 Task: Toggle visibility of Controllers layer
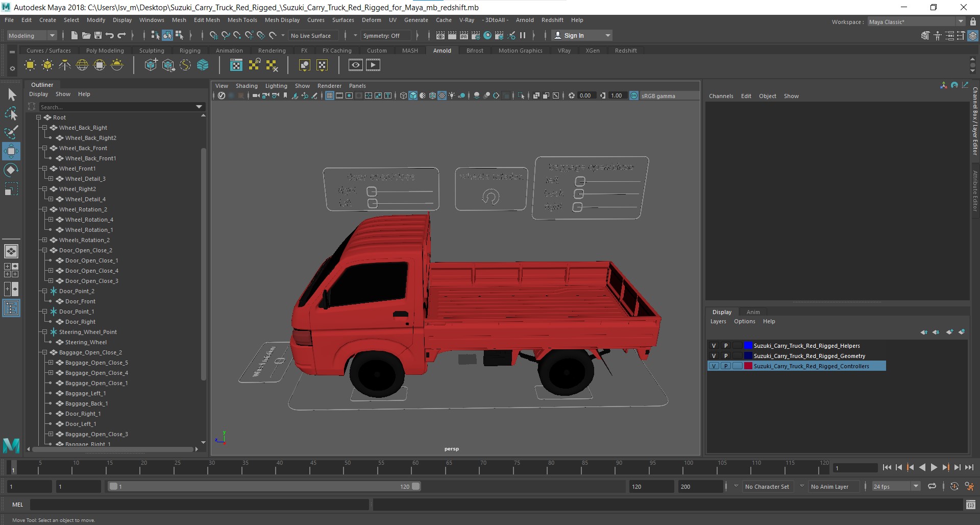714,366
